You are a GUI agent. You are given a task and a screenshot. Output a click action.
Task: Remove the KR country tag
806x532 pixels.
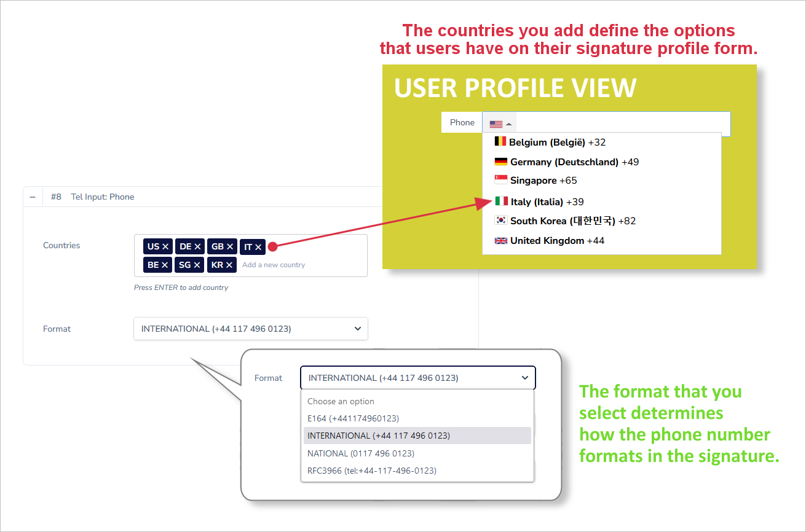pyautogui.click(x=229, y=265)
